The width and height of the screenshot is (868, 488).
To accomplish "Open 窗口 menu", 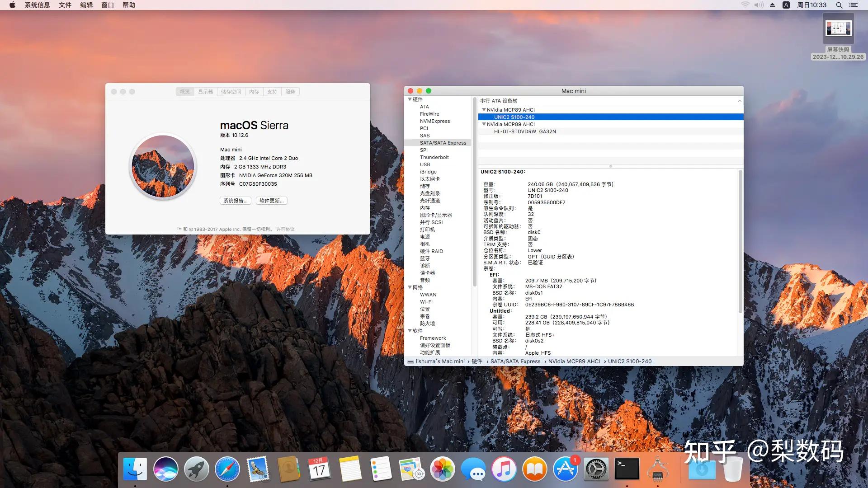I will tap(108, 5).
